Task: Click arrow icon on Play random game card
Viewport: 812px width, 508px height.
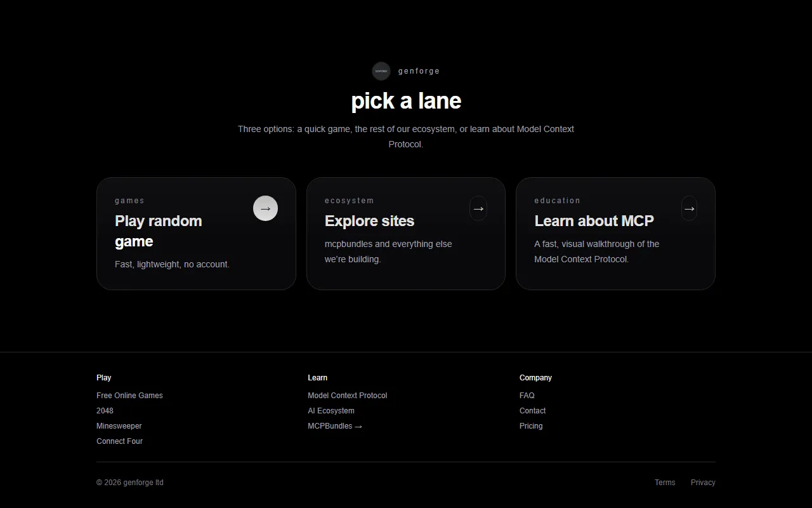Action: point(265,208)
